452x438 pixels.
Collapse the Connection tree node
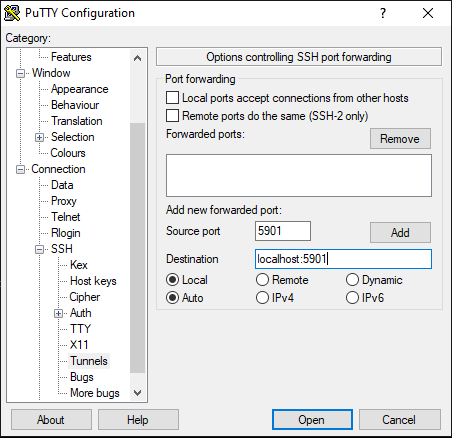(20, 169)
